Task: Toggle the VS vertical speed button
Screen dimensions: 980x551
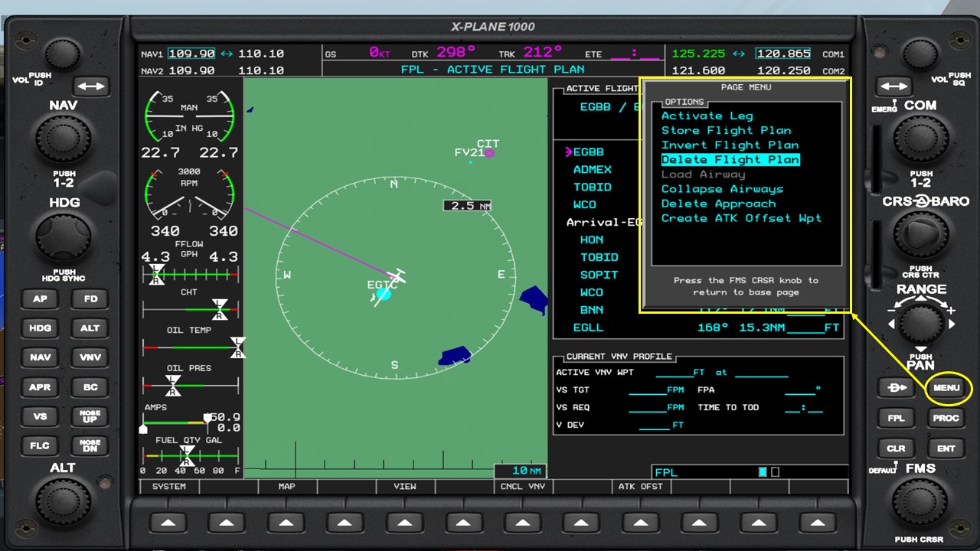Action: pos(40,417)
